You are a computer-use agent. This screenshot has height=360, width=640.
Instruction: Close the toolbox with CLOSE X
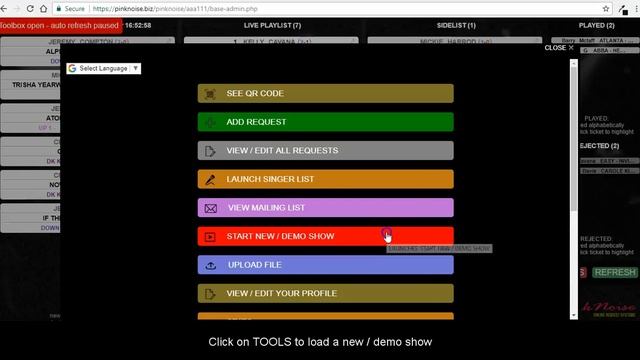[559, 48]
